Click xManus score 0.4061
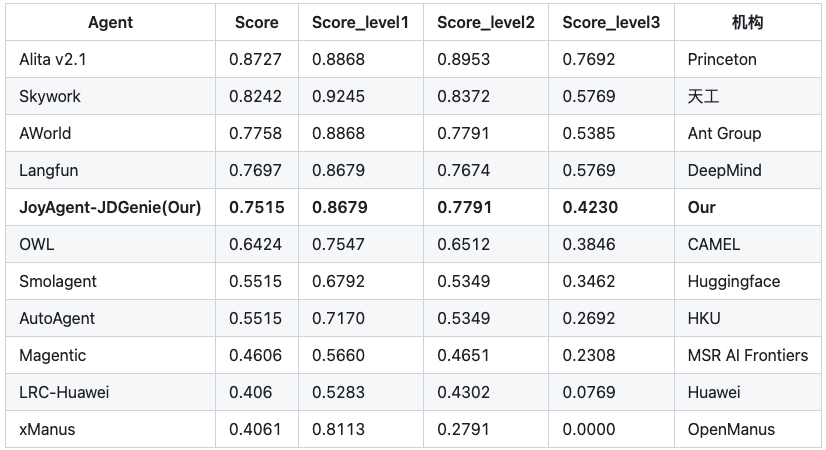The width and height of the screenshot is (826, 450). click(255, 429)
